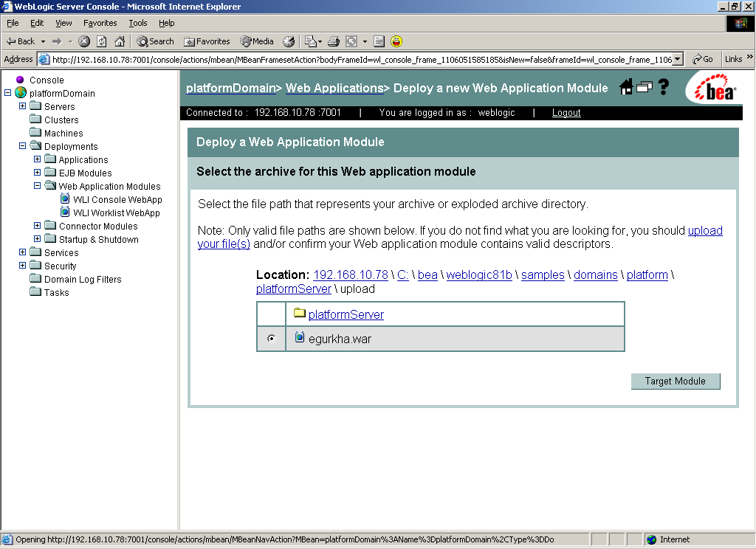The image size is (756, 549).
Task: Select Domain Log Filters in the tree
Action: (x=83, y=279)
